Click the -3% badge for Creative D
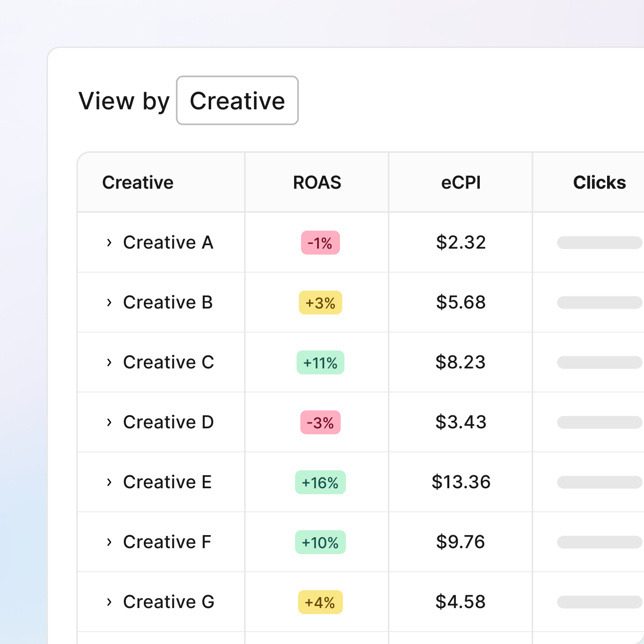Viewport: 644px width, 644px height. (320, 422)
